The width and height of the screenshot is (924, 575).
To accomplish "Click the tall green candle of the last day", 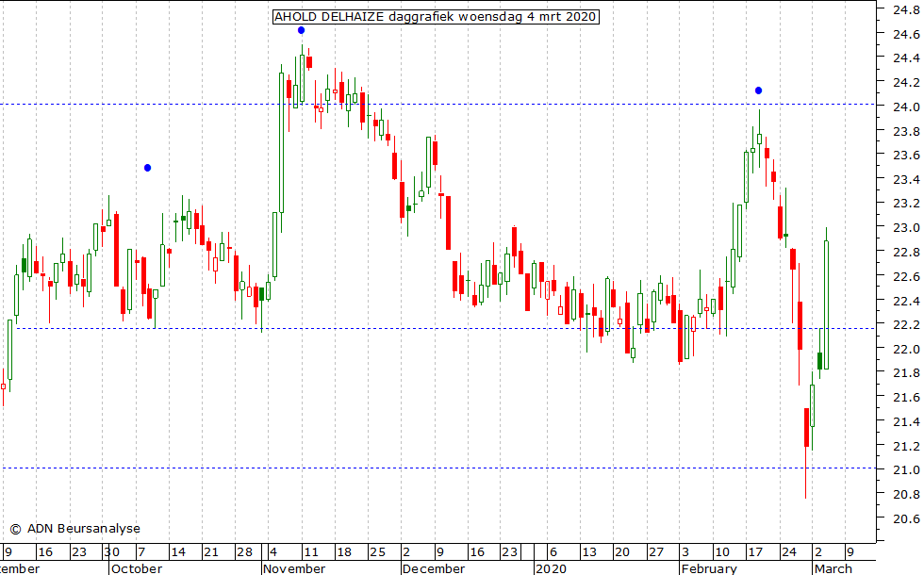I will point(826,304).
